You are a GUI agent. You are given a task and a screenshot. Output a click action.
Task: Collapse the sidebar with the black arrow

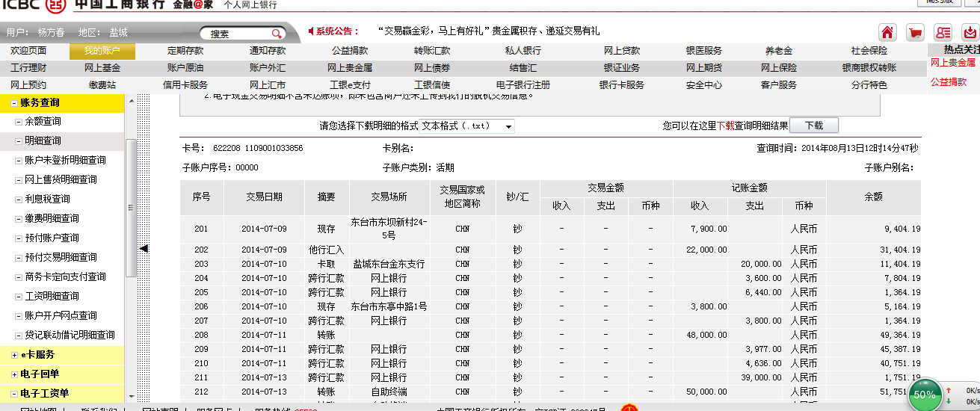tap(144, 248)
